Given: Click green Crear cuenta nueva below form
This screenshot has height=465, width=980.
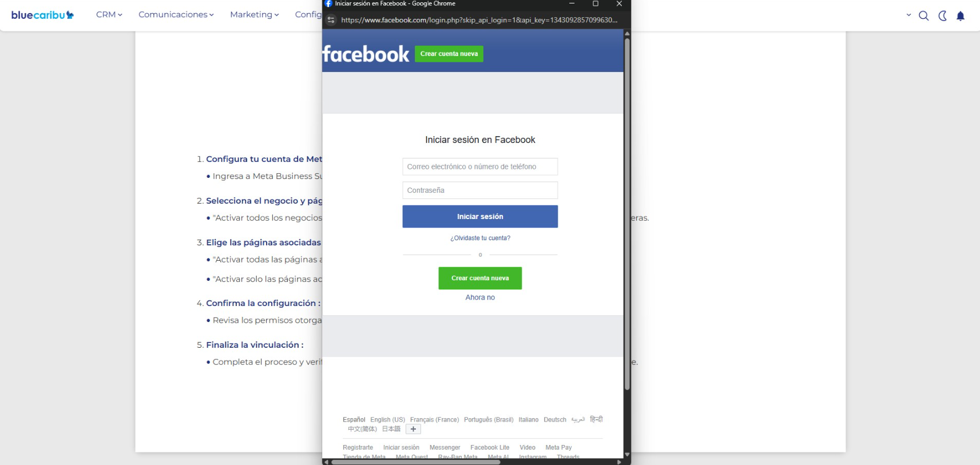Looking at the screenshot, I should click(480, 278).
